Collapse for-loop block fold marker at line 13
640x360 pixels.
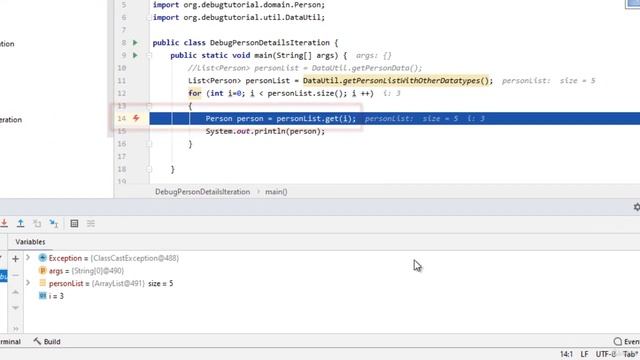pos(149,106)
